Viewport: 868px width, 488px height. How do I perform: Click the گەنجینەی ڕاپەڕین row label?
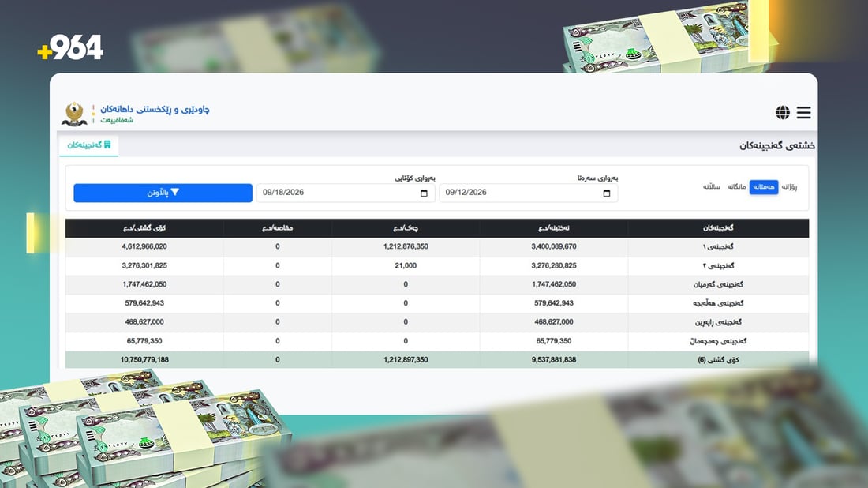tap(719, 322)
